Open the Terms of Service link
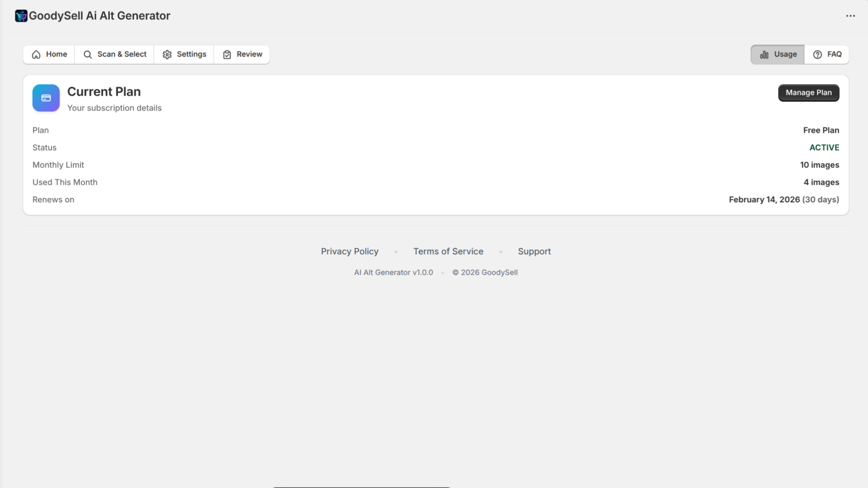 click(x=448, y=251)
